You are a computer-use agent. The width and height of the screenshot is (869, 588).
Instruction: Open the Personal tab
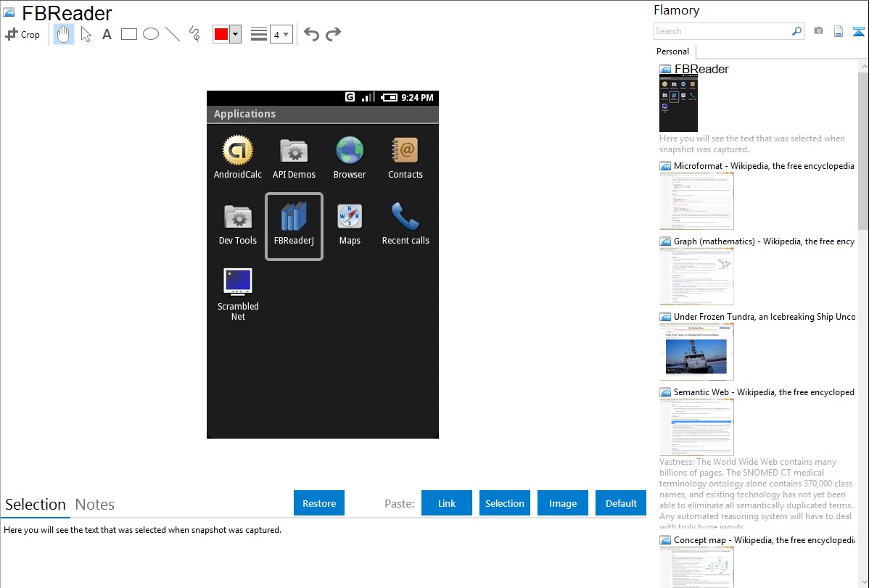(x=672, y=51)
